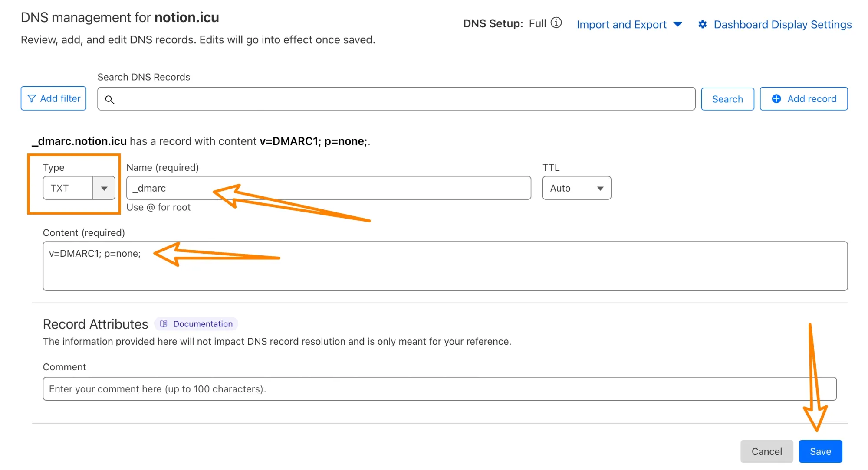Screen dimensions: 868x470
Task: Click the magnifying glass in the search field
Action: (x=110, y=99)
